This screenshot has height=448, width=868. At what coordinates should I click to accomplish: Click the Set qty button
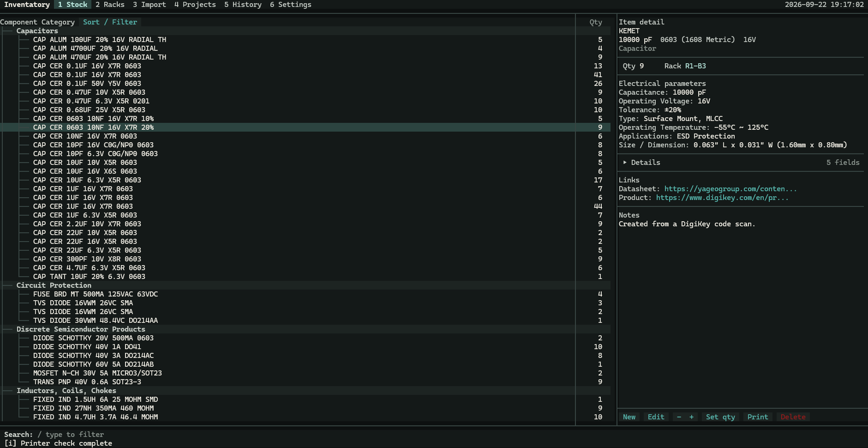[x=720, y=417]
